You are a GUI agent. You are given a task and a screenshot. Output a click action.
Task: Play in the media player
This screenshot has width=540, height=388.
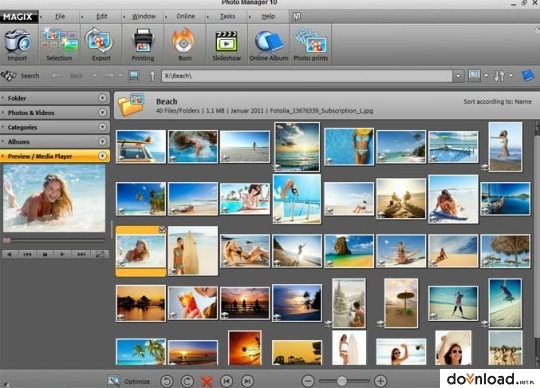point(62,254)
